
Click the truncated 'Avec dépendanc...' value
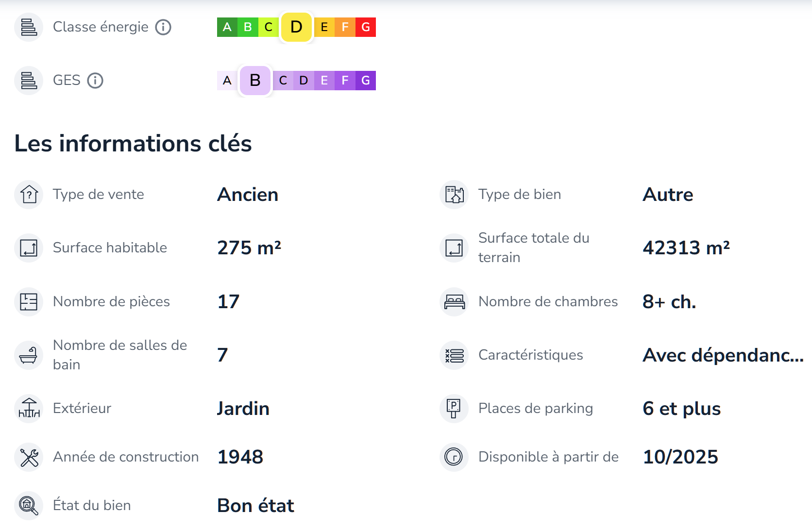pyautogui.click(x=723, y=355)
